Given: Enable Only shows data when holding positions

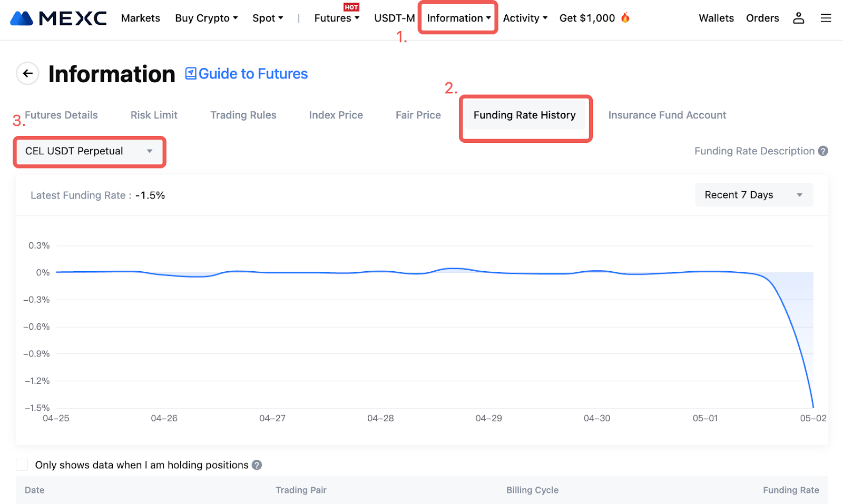Looking at the screenshot, I should [22, 465].
